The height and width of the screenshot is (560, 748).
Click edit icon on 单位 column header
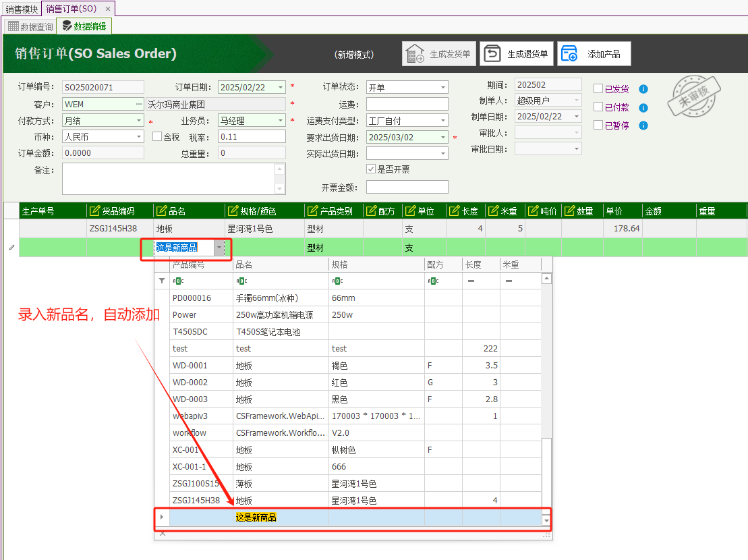[410, 211]
